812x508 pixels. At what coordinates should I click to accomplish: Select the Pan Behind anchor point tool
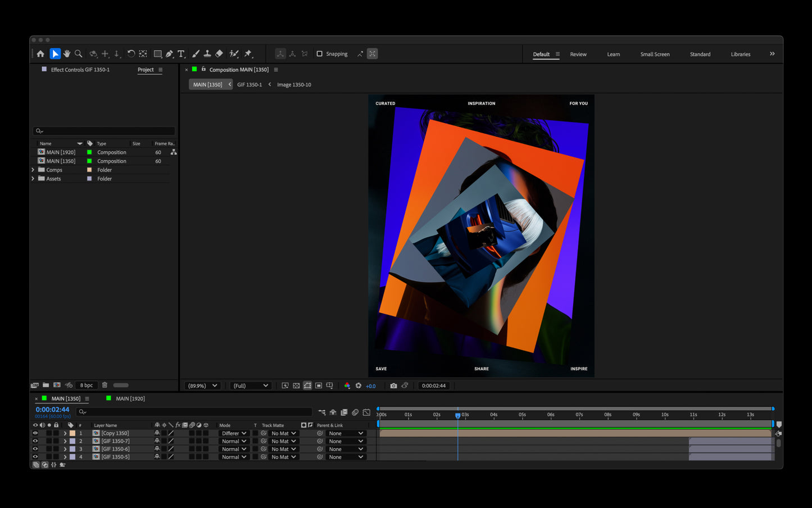pyautogui.click(x=143, y=54)
